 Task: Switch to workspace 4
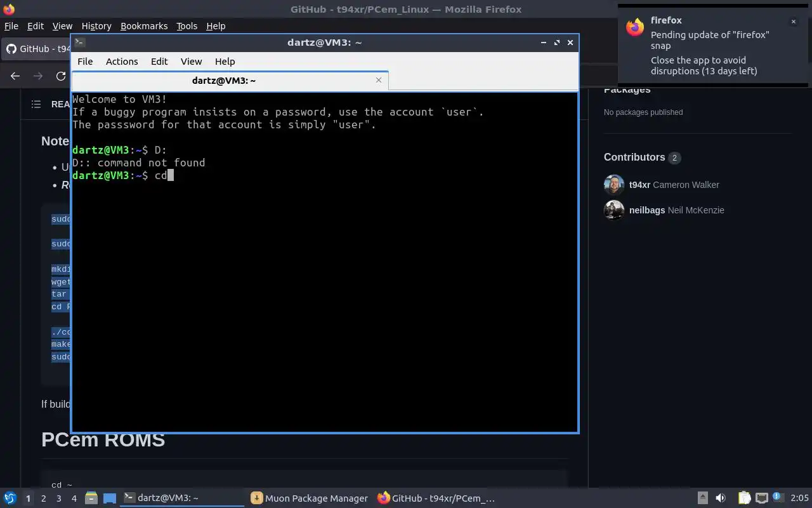pyautogui.click(x=74, y=498)
